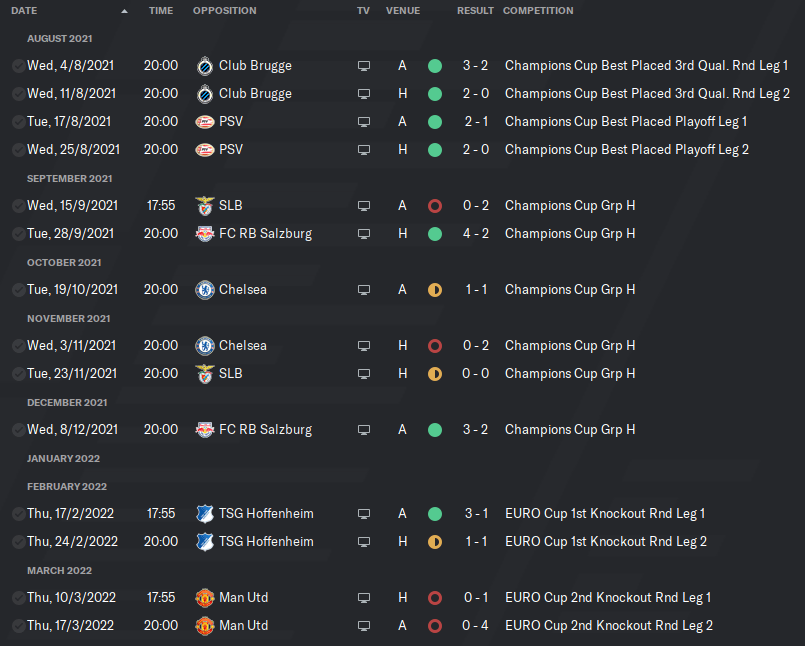Click the Man Utd crest on 10/3/2022

click(205, 598)
